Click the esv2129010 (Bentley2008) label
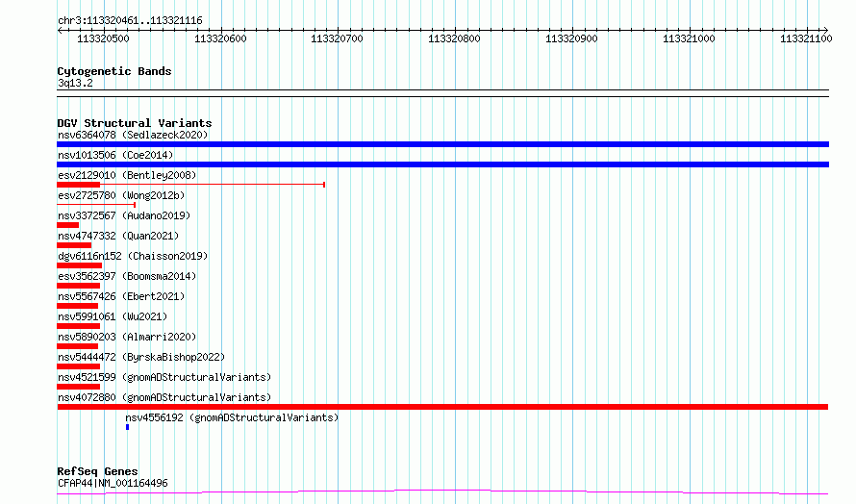The image size is (856, 504). [127, 175]
